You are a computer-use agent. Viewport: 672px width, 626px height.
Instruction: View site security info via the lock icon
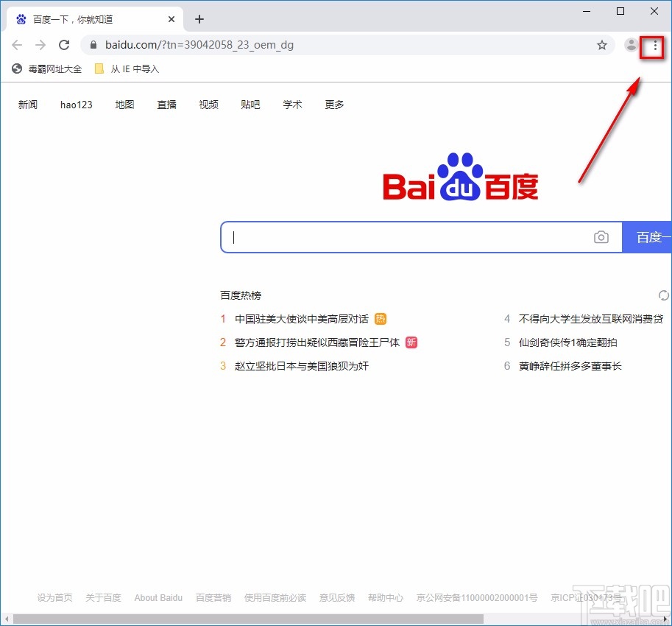(93, 44)
